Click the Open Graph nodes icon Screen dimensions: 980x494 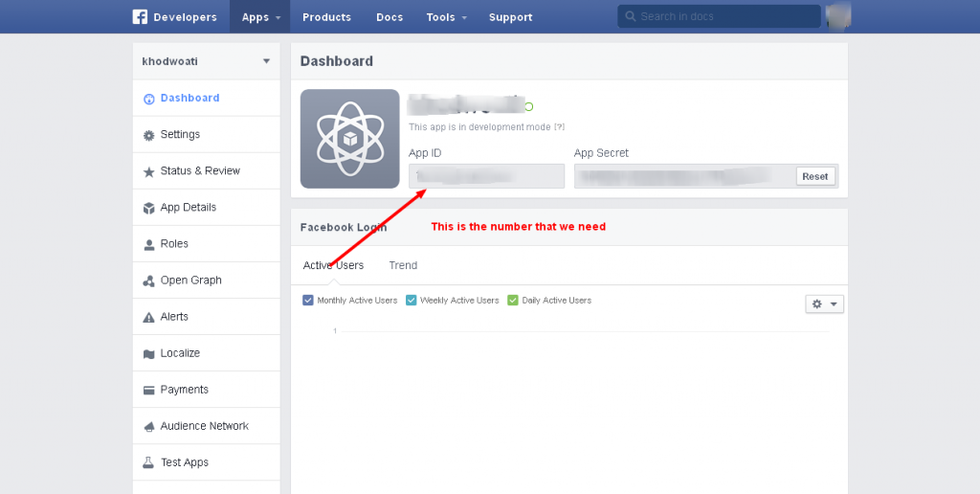(148, 281)
